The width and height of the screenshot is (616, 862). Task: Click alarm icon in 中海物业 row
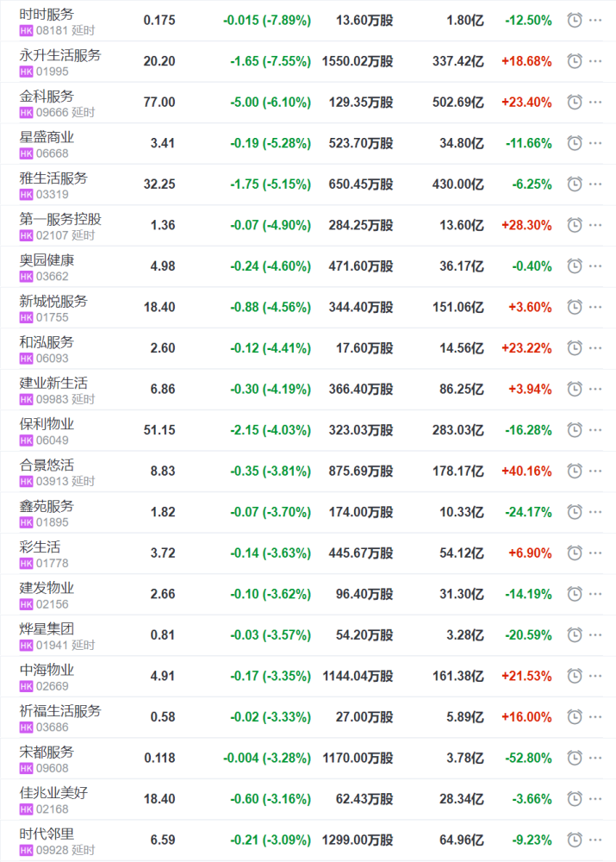point(575,676)
